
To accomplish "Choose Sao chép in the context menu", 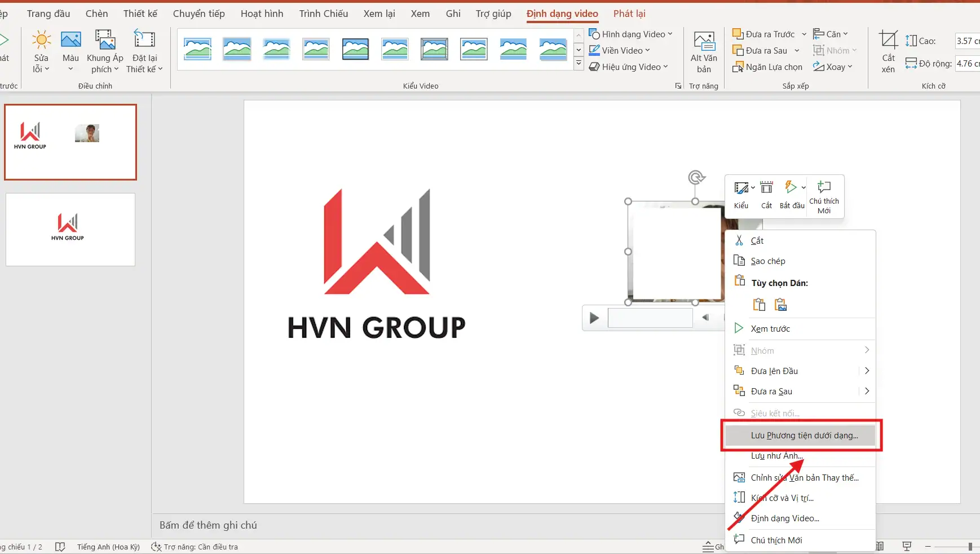I will (x=801, y=261).
